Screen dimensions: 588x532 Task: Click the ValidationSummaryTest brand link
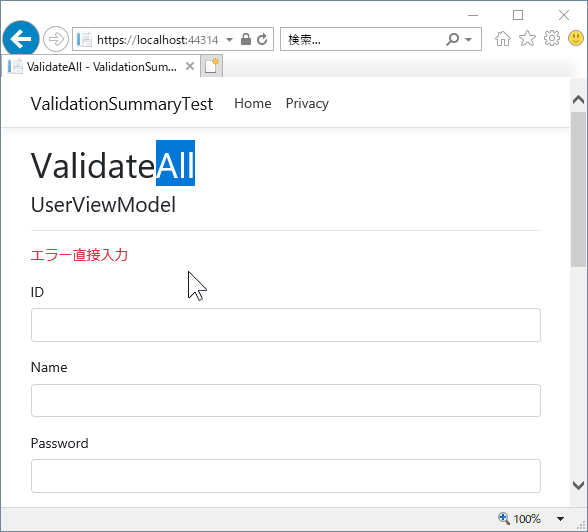tap(122, 104)
